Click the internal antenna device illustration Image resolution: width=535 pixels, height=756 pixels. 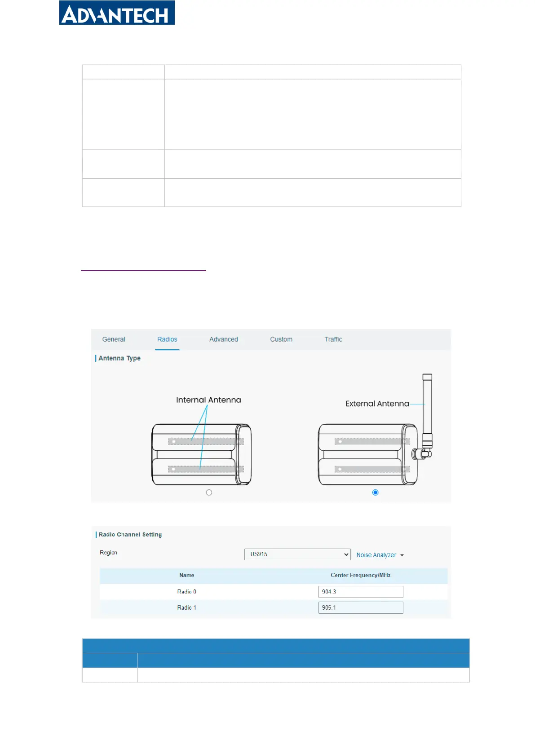pos(201,454)
